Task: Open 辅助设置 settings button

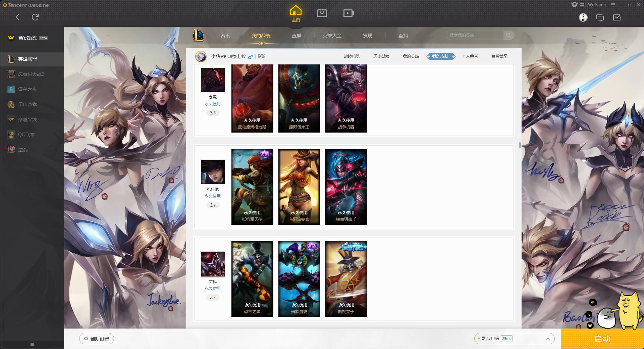Action: [97, 339]
